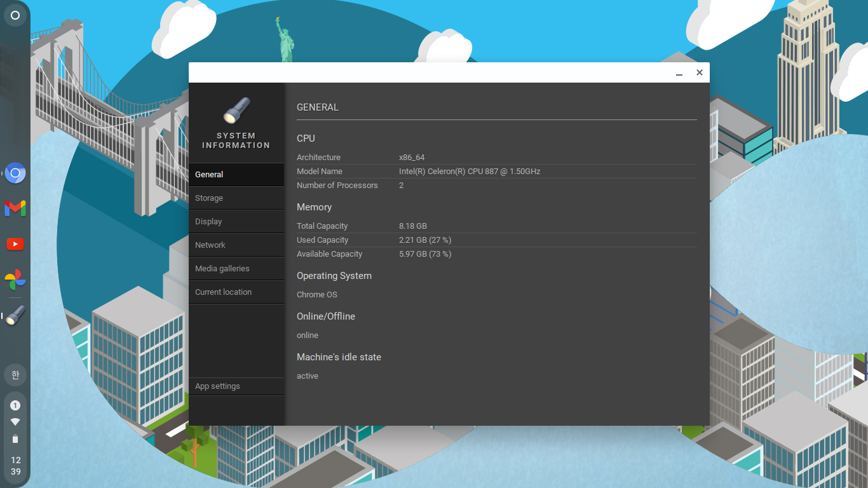
Task: Click the x86_64 architecture value
Action: click(x=412, y=158)
